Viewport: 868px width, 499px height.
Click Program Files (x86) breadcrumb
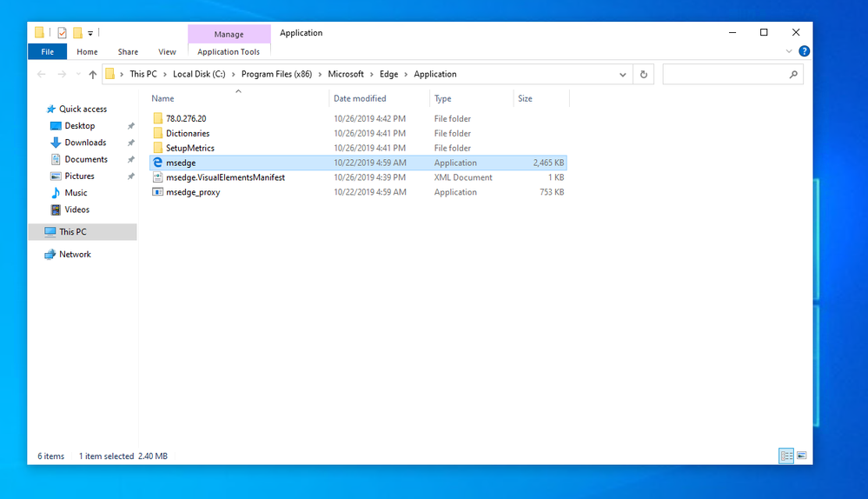point(277,74)
